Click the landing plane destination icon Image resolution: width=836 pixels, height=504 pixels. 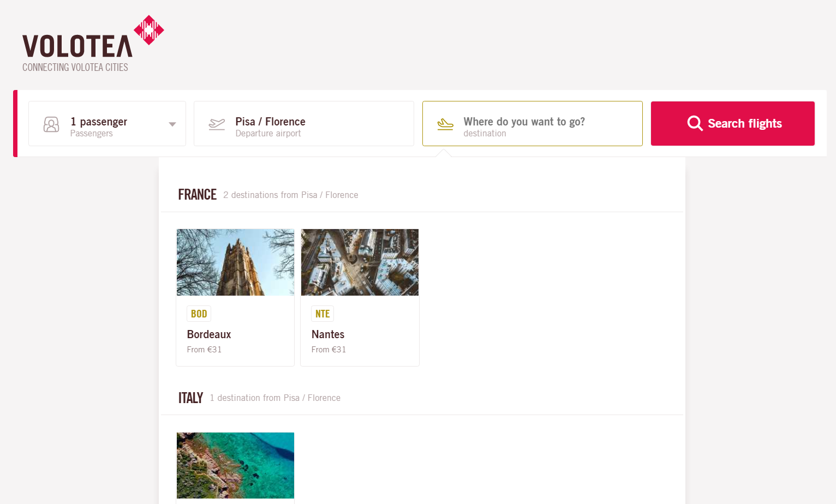click(x=445, y=124)
